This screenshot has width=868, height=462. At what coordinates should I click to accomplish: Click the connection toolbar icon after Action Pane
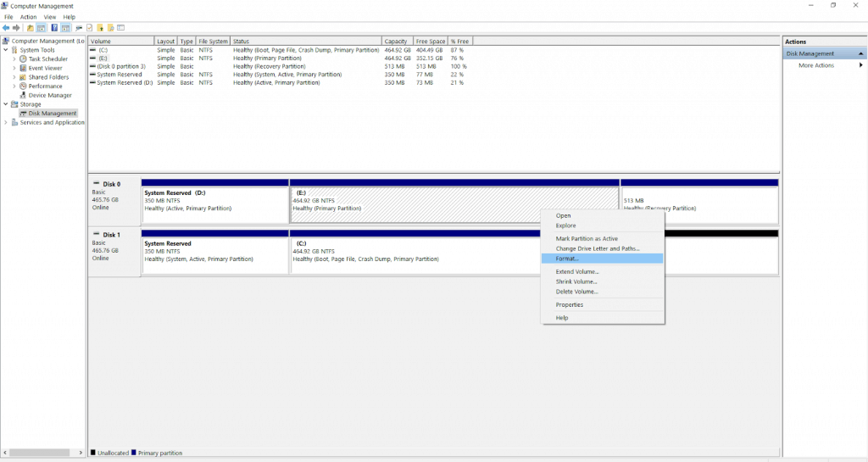click(x=79, y=28)
